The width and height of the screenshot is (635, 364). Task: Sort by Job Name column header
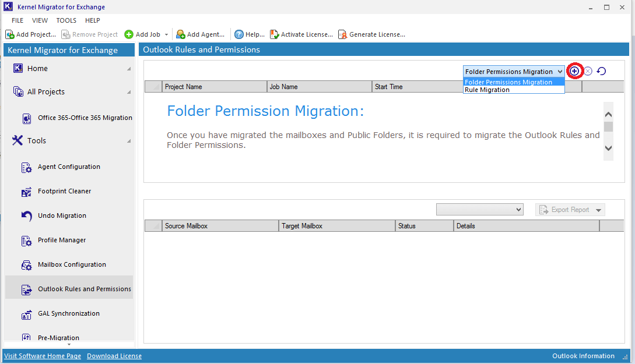(319, 87)
